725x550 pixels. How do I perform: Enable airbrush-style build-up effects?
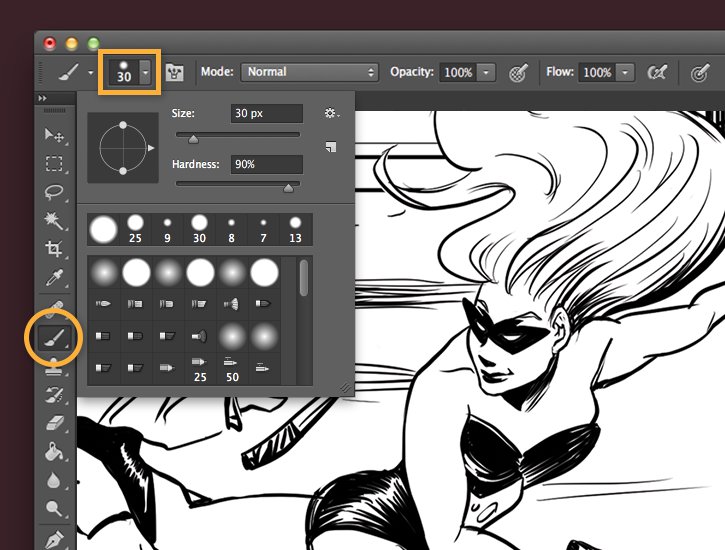pos(657,73)
